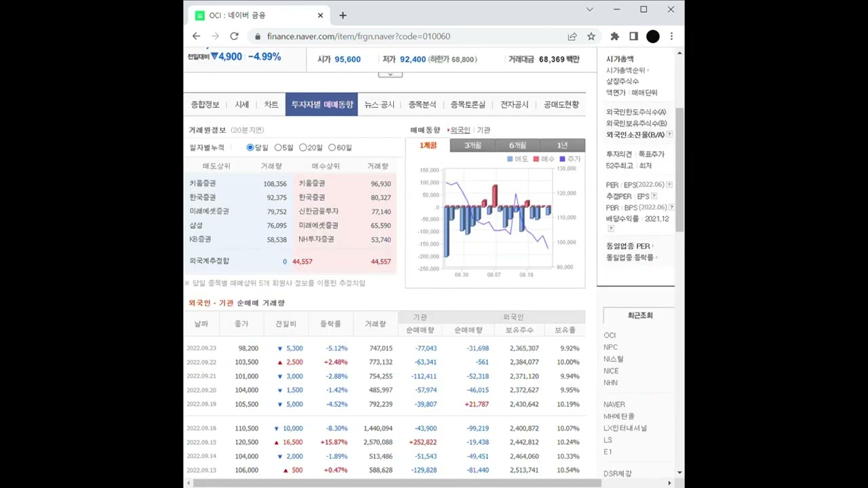Open Chrome's three-dot menu
The width and height of the screenshot is (868, 488).
[671, 37]
